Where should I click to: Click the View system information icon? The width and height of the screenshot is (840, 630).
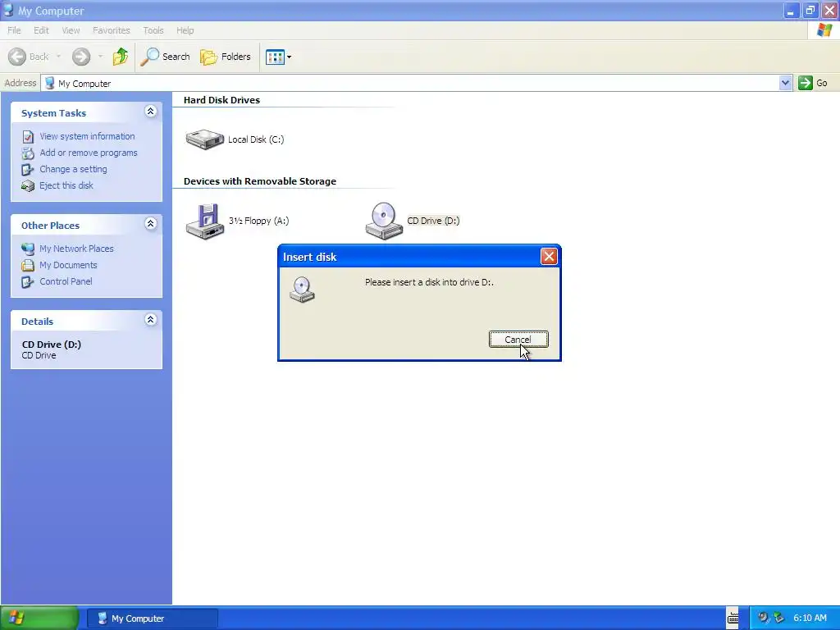coord(28,137)
